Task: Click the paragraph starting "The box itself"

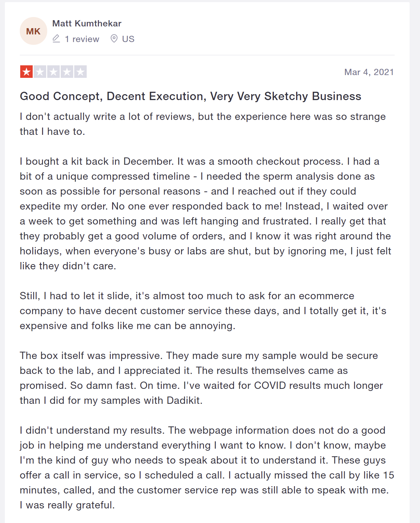Action: (201, 378)
